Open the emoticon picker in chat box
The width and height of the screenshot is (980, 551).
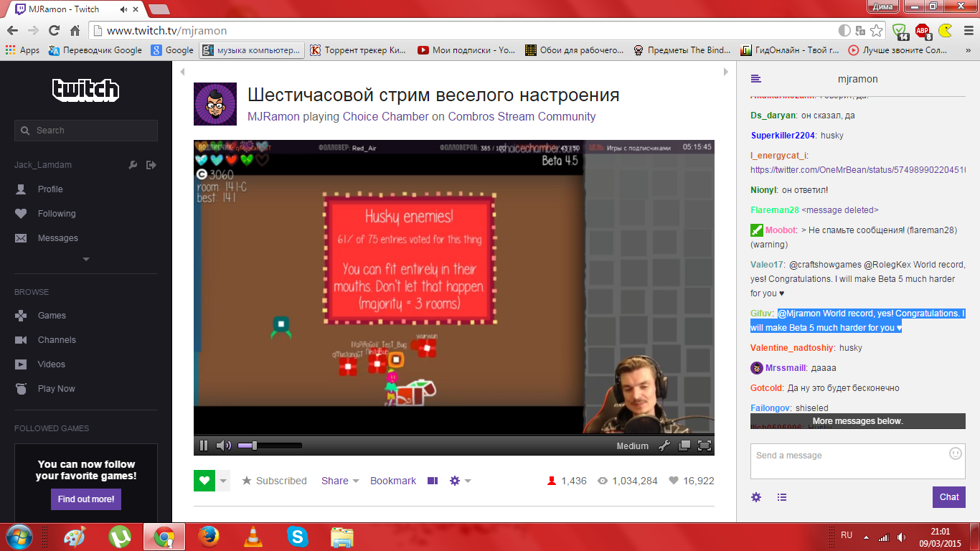tap(955, 453)
